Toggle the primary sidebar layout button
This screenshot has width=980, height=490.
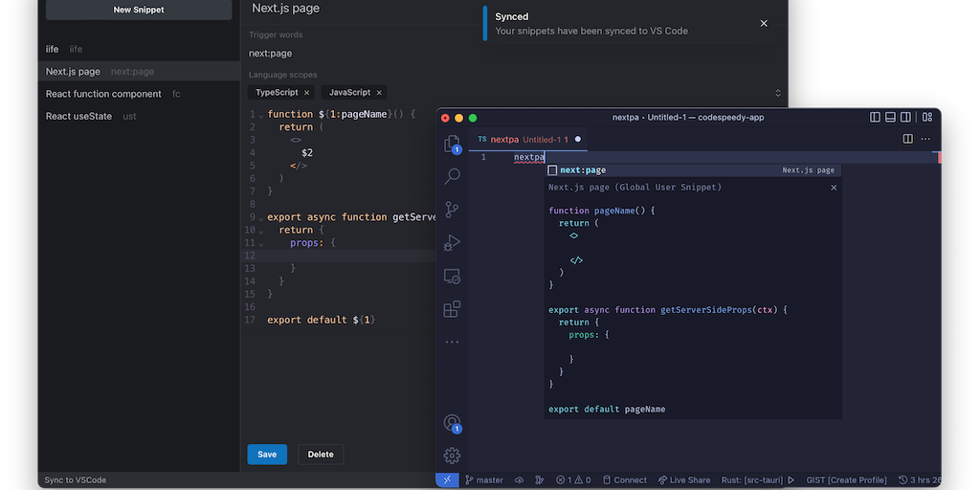click(x=875, y=118)
